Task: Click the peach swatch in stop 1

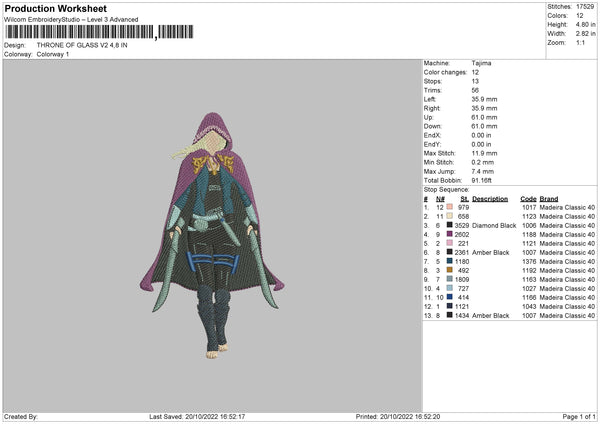Action: [x=450, y=207]
